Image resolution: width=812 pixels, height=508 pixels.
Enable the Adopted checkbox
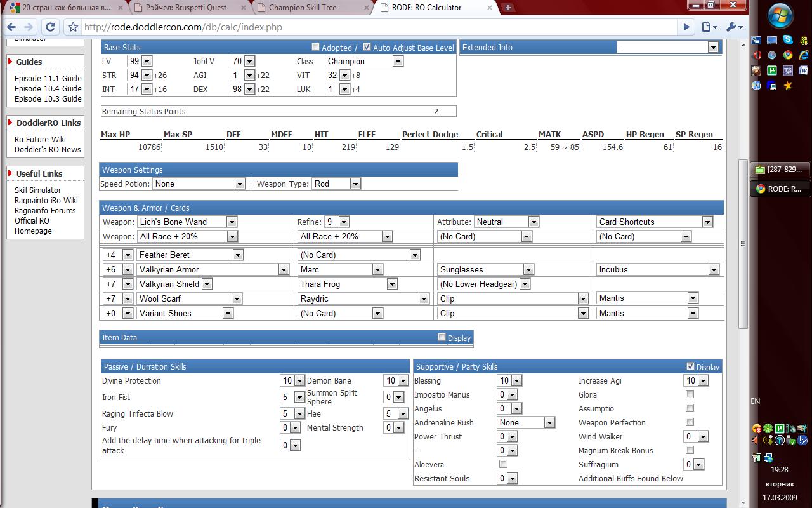[x=316, y=47]
